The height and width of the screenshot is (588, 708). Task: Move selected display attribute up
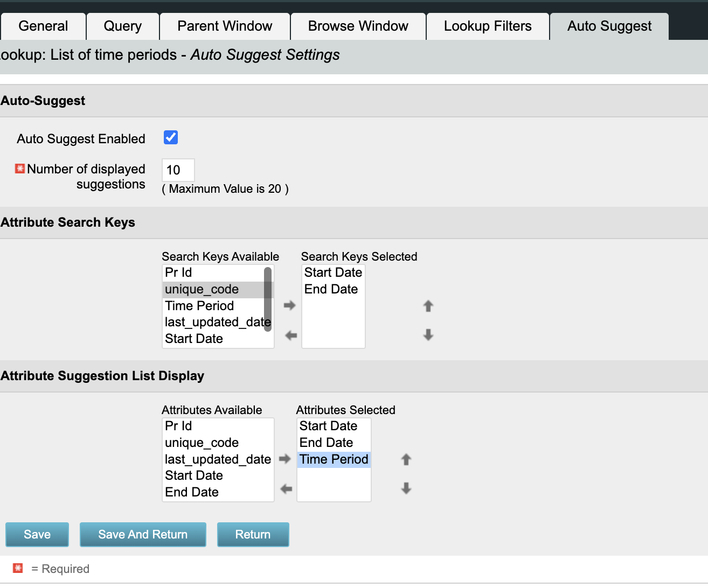pyautogui.click(x=406, y=459)
